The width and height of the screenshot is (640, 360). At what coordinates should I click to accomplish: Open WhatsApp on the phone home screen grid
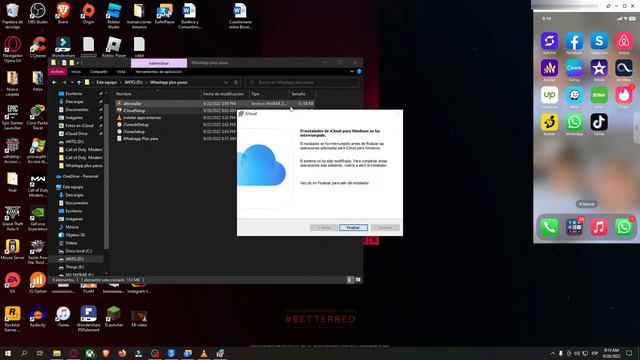pyautogui.click(x=574, y=122)
